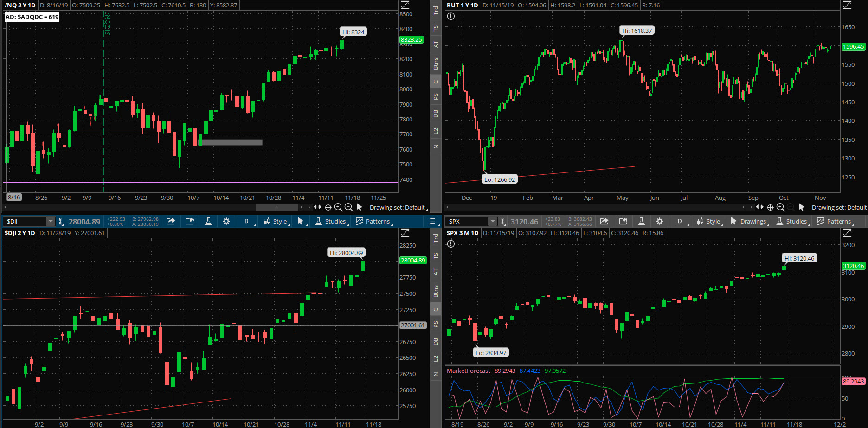The width and height of the screenshot is (868, 428).
Task: Zoom in on the RUT chart
Action: point(781,207)
